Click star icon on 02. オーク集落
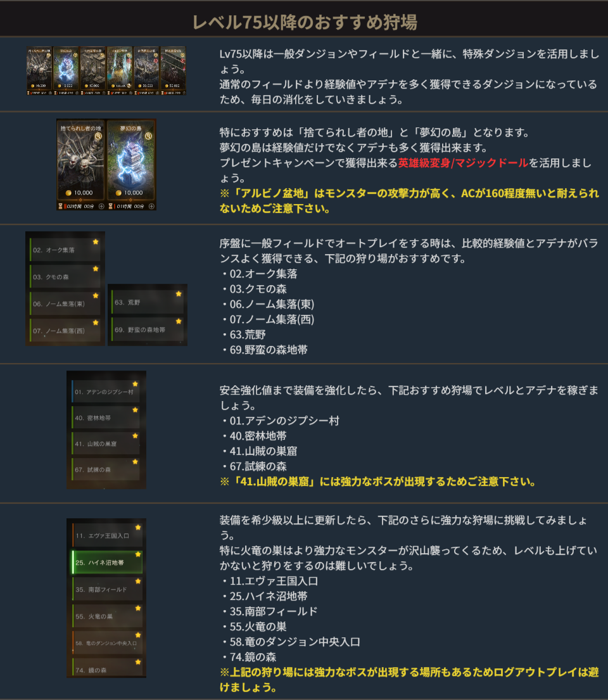The image size is (608, 700). point(96,242)
